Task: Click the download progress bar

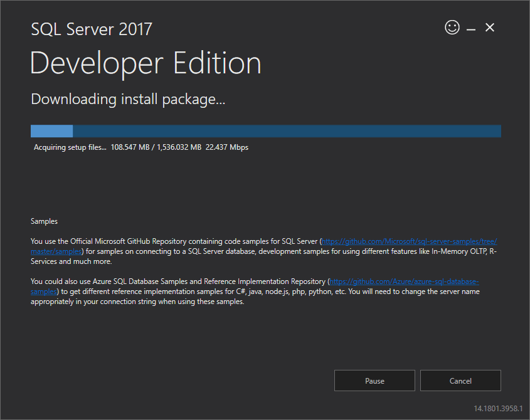Action: coord(265,131)
